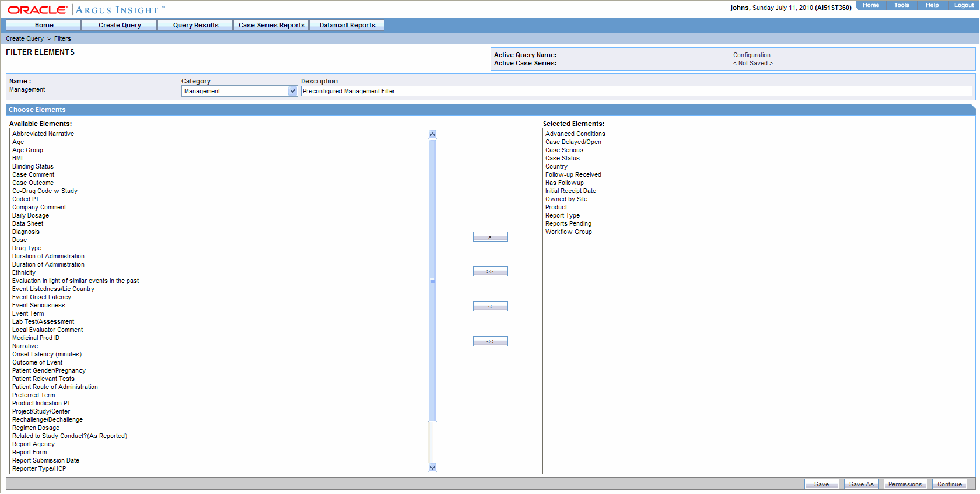Select Patient Route of Administration element
The width and height of the screenshot is (980, 494).
(55, 387)
